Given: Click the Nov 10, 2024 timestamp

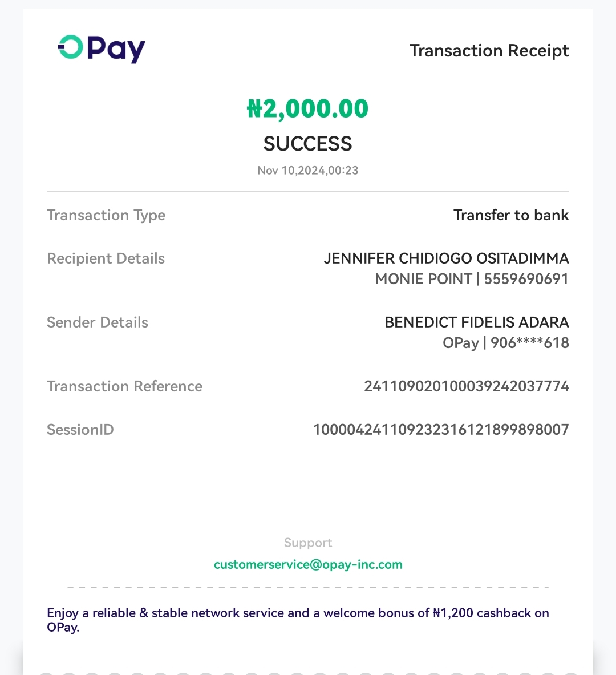Looking at the screenshot, I should (308, 171).
